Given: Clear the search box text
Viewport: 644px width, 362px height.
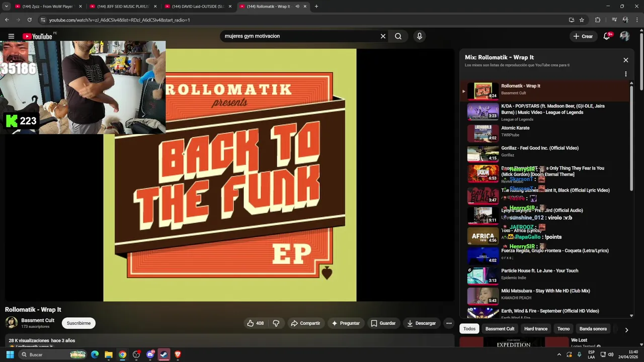Looking at the screenshot, I should coord(383,36).
